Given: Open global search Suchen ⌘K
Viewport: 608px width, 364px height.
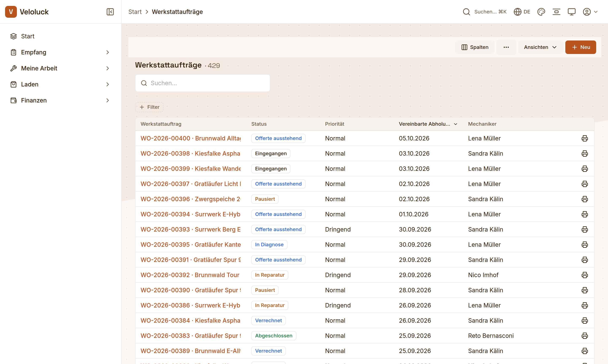Looking at the screenshot, I should pyautogui.click(x=484, y=12).
